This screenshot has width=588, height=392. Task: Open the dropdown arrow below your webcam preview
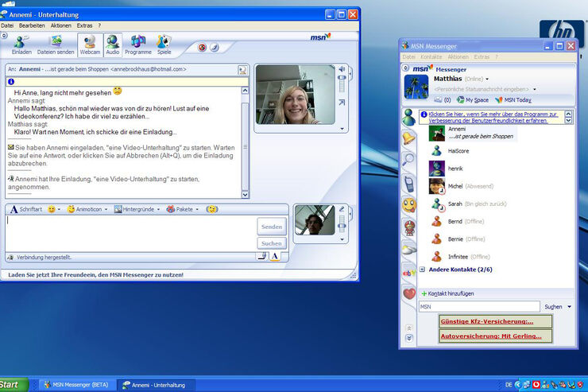[342, 239]
